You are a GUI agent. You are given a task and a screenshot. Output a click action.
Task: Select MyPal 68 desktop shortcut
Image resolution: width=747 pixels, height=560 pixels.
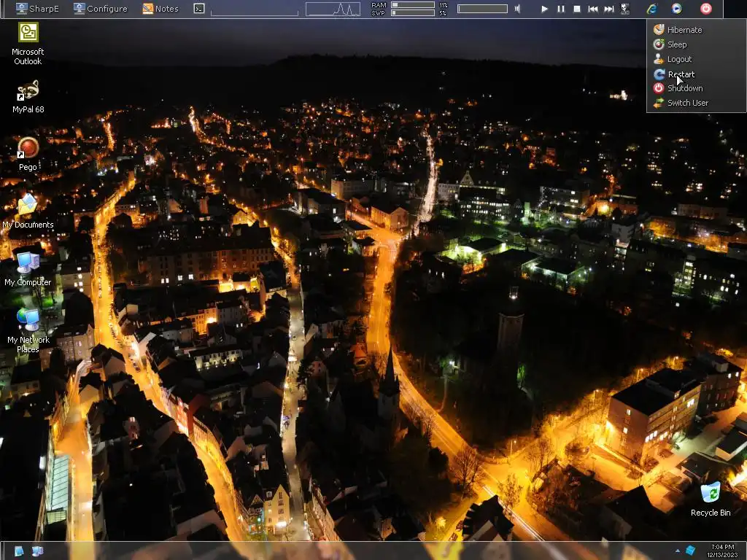(x=28, y=97)
